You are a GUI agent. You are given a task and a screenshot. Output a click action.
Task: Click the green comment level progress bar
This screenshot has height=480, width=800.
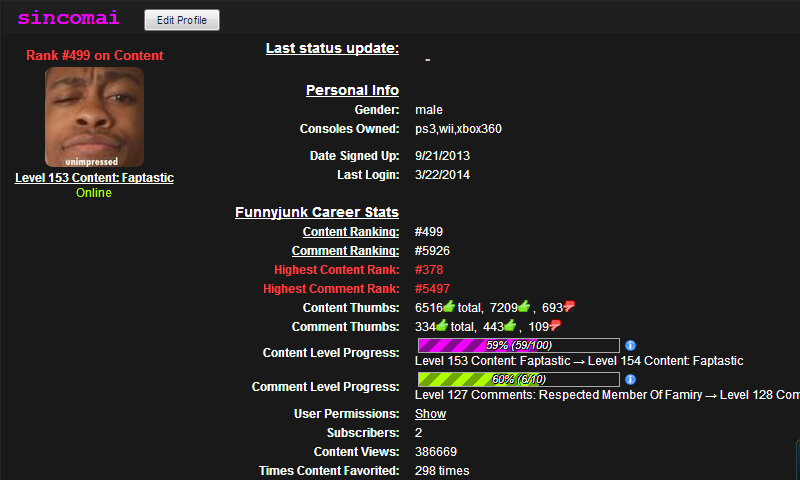point(518,380)
